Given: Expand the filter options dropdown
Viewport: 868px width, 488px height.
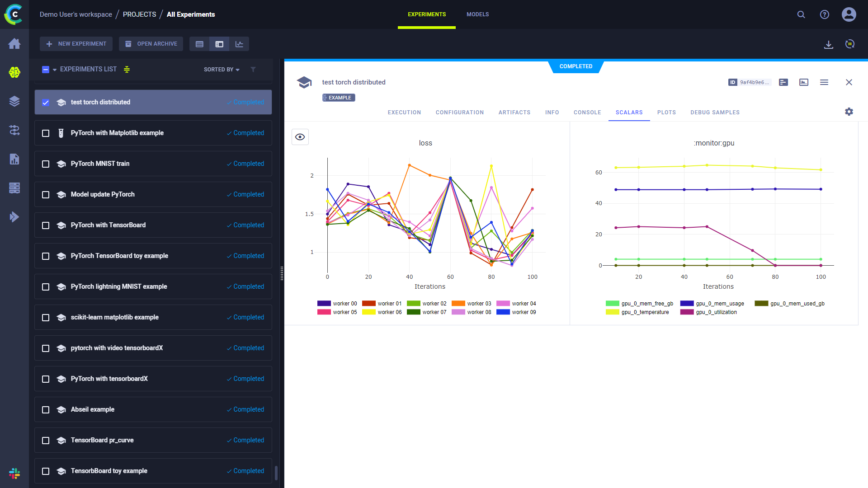Looking at the screenshot, I should (253, 70).
